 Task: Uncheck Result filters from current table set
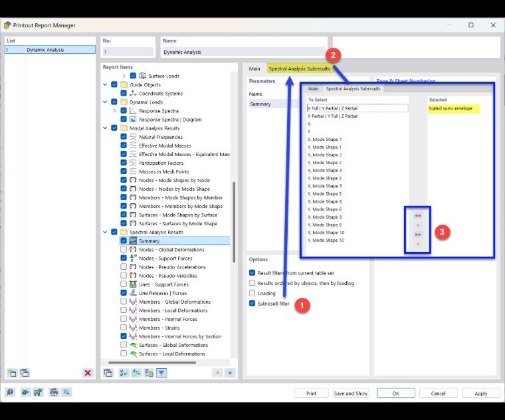tap(252, 273)
